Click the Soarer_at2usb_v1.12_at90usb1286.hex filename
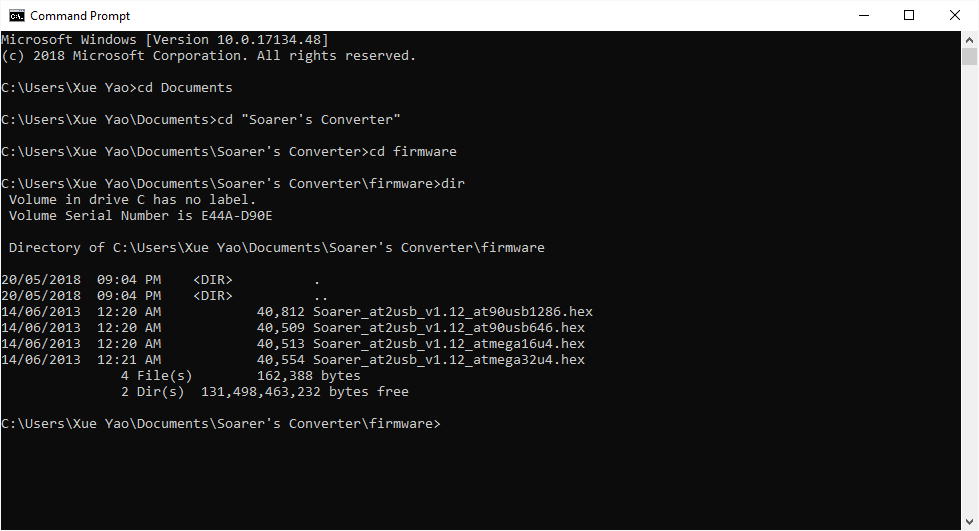 click(x=452, y=312)
